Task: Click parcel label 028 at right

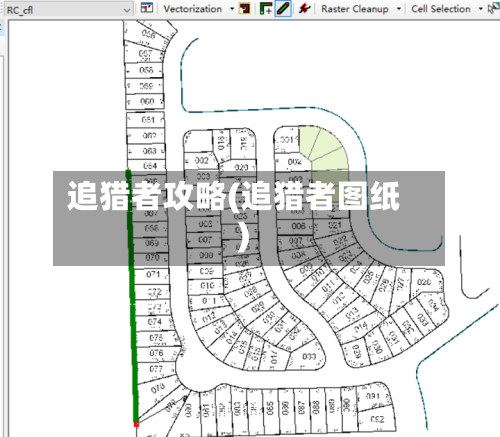Action: click(x=424, y=282)
